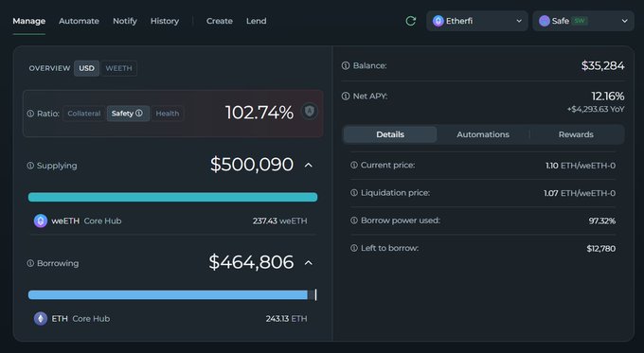Click the info icon next to Liquidation price
Viewport: 644px width, 353px height.
point(354,192)
